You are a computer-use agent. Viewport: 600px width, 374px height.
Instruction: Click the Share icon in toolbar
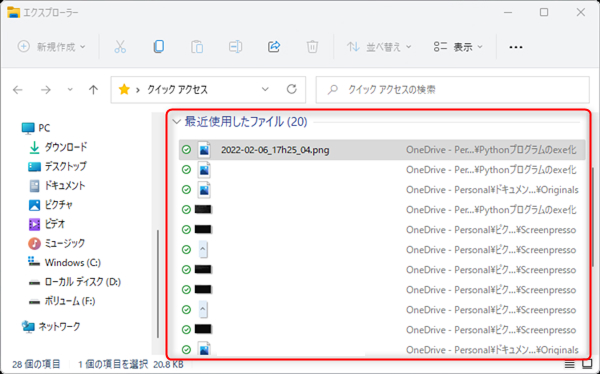coord(274,47)
